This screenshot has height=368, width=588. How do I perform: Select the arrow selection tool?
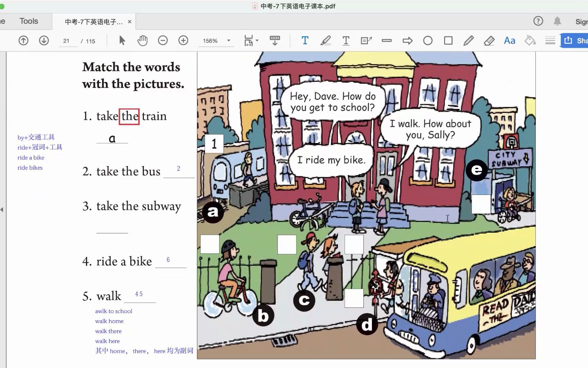(x=122, y=41)
